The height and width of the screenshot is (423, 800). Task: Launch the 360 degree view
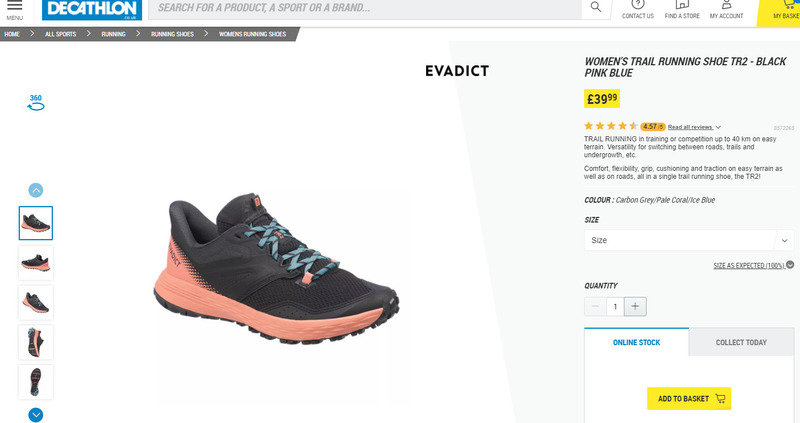point(36,102)
